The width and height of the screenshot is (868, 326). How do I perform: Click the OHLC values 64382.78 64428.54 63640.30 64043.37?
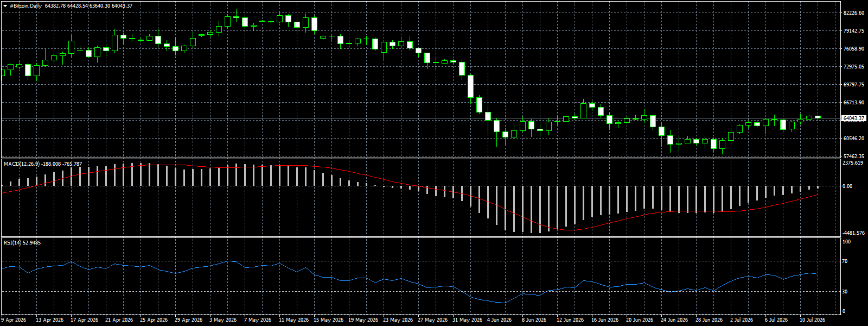[x=88, y=5]
